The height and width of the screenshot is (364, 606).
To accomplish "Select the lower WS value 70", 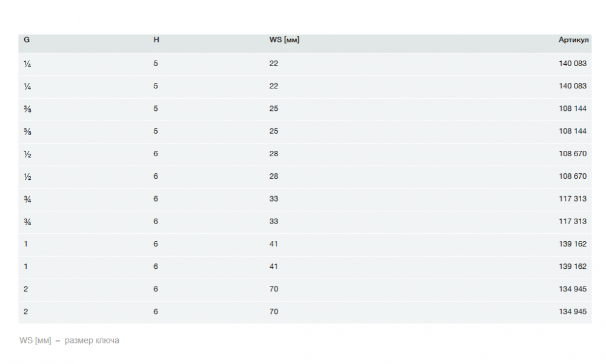I will (x=274, y=311).
